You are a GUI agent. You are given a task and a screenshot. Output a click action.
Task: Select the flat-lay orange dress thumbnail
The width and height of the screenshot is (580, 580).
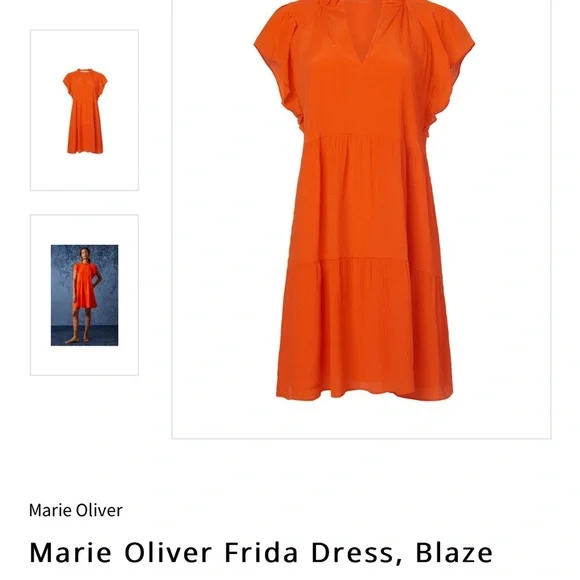pos(84,110)
